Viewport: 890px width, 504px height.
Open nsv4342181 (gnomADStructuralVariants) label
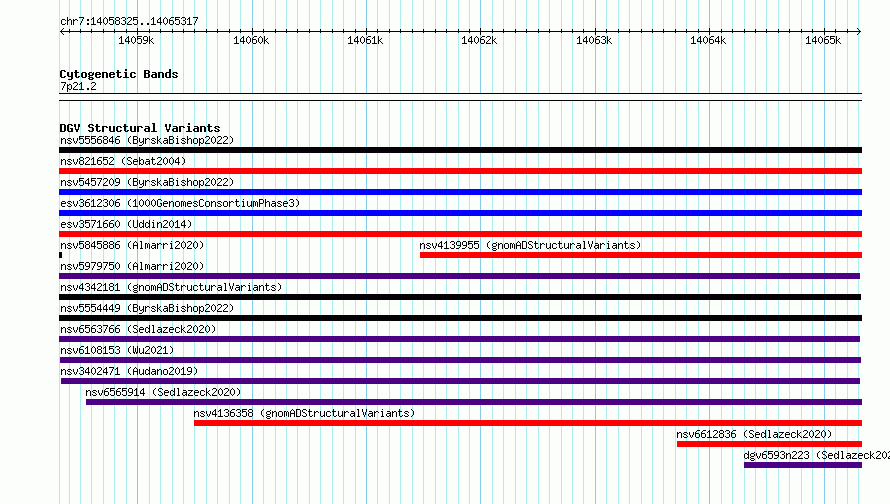(171, 287)
